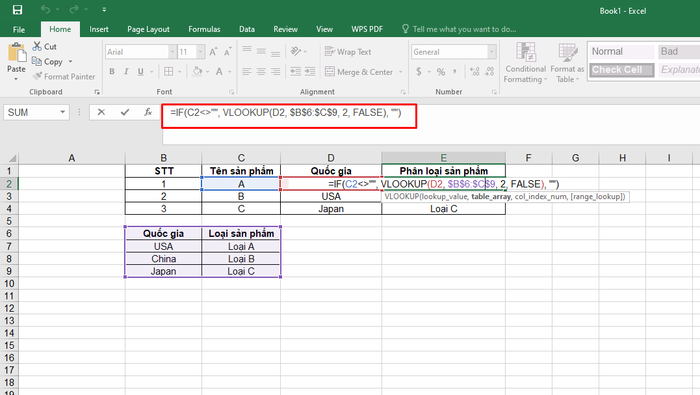Toggle Wrap Text
700x395 pixels.
click(x=348, y=52)
